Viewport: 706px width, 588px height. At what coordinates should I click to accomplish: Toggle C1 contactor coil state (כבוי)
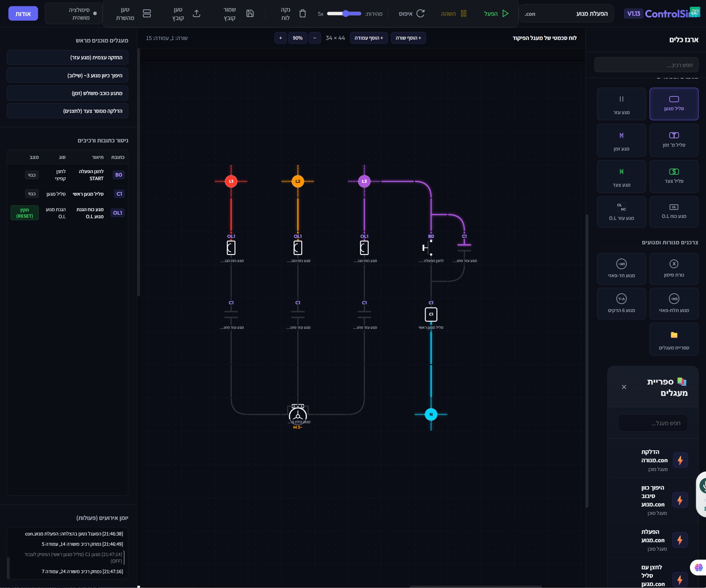[x=32, y=194]
